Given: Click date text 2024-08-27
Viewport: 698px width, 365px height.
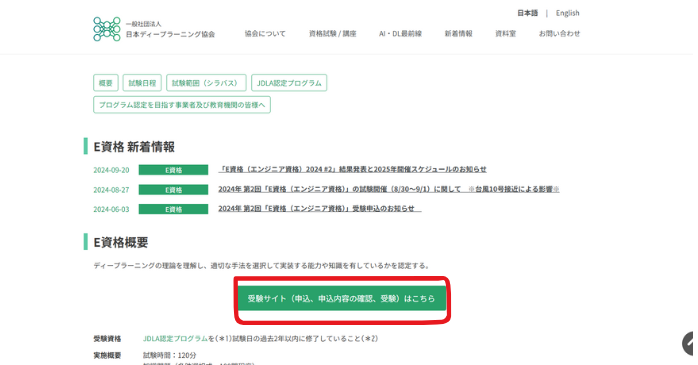Looking at the screenshot, I should click(x=111, y=190).
